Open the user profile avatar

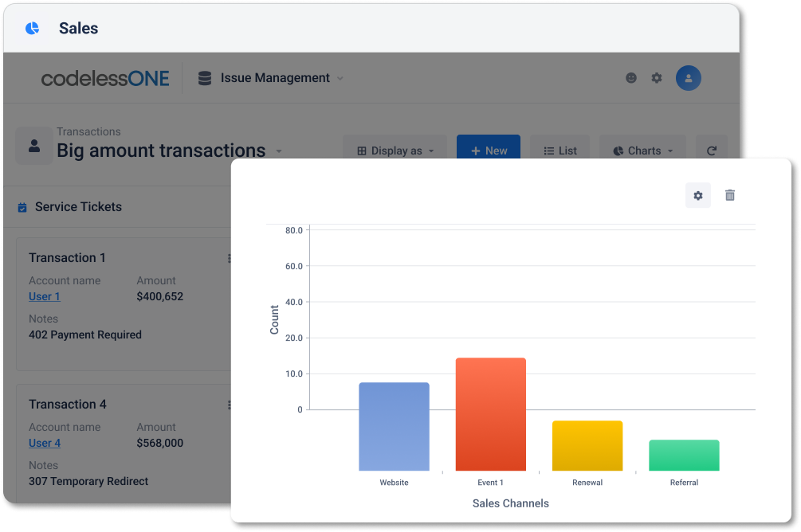[688, 78]
